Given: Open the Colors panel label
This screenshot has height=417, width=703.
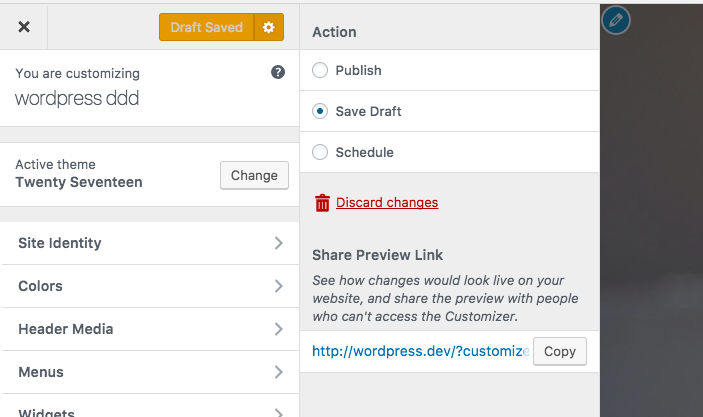Looking at the screenshot, I should tap(41, 286).
